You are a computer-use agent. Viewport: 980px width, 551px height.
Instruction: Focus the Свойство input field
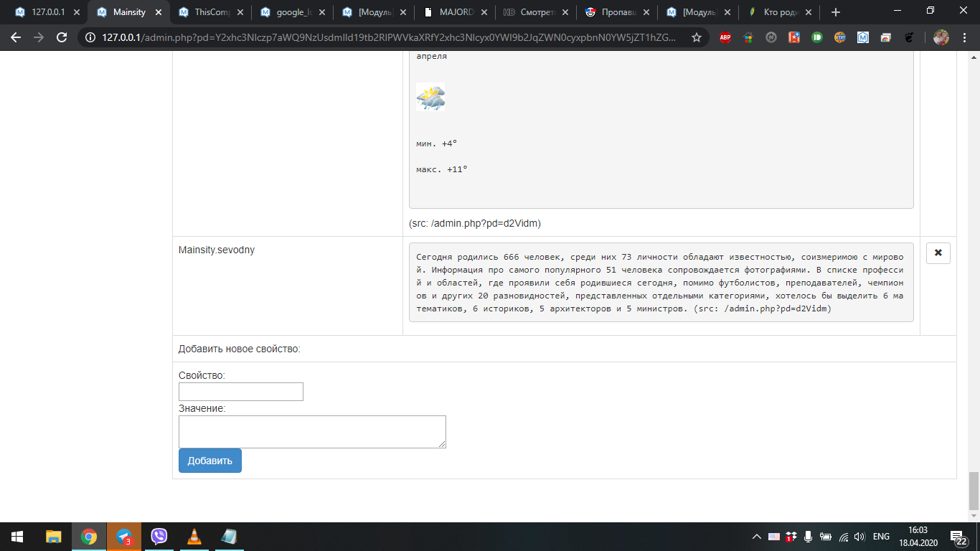[241, 392]
